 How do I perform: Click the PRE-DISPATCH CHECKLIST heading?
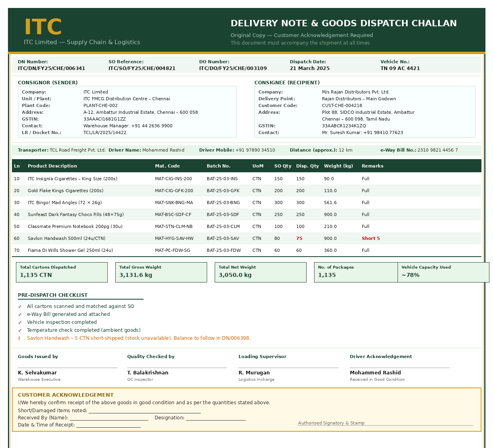52,295
